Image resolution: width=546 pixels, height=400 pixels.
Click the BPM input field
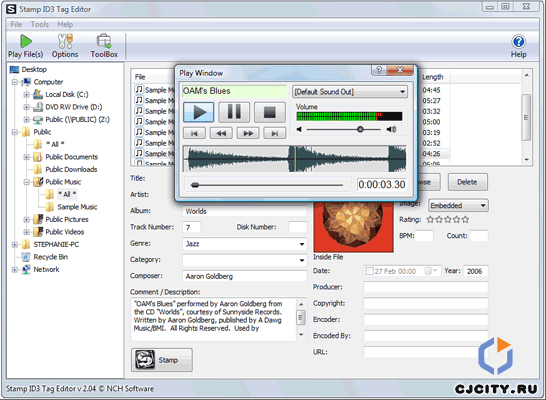tap(424, 236)
